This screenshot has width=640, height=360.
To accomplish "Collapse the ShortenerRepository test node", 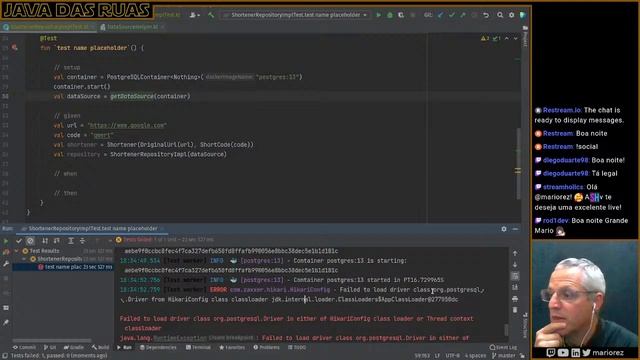I will (x=24, y=259).
